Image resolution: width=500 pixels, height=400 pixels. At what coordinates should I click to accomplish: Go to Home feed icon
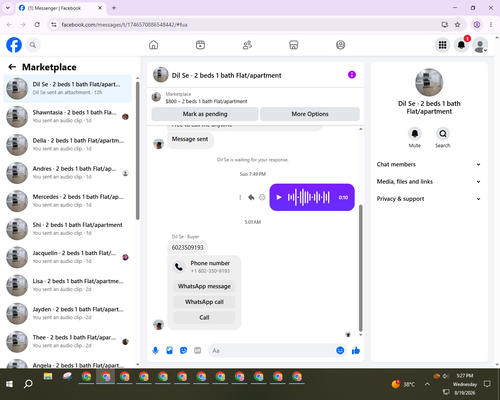tap(153, 45)
